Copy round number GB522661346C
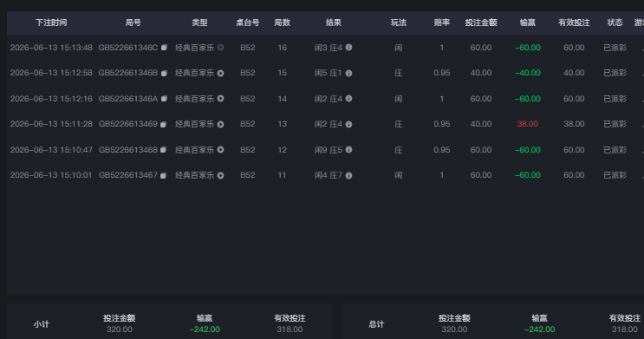Screen dimensions: 644x339 164,48
